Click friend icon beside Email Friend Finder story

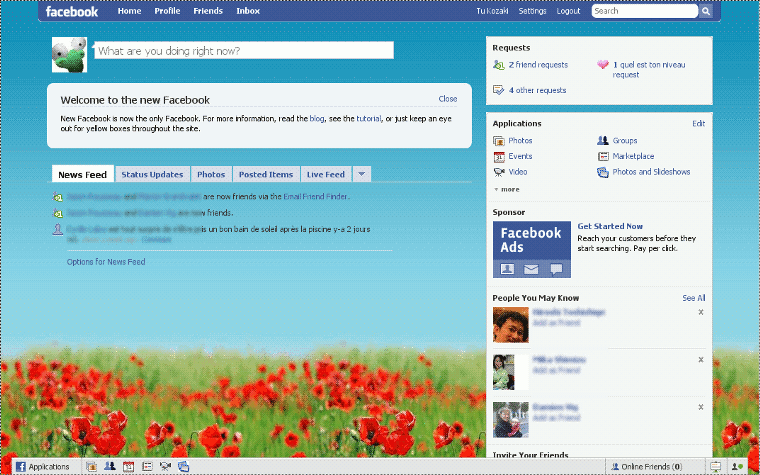pyautogui.click(x=58, y=197)
